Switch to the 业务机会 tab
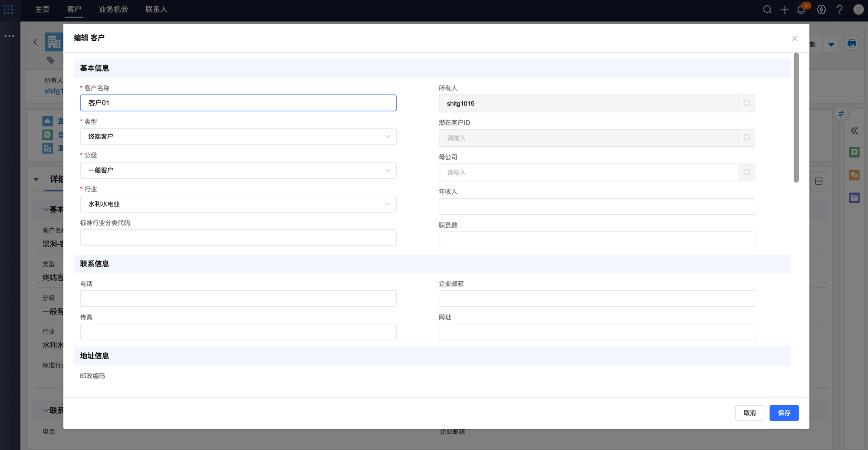Screen dimensions: 868x450 click(113, 10)
